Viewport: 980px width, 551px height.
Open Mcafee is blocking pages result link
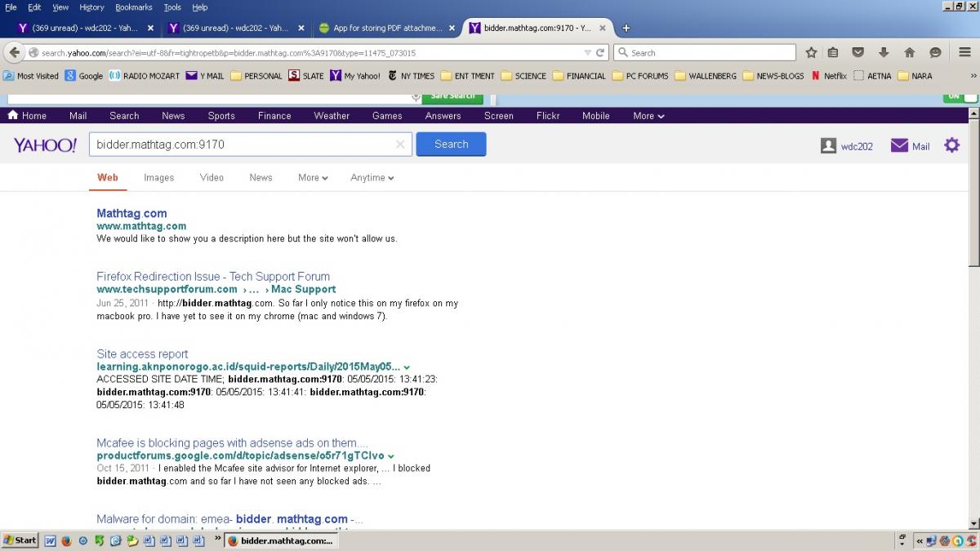click(x=232, y=443)
